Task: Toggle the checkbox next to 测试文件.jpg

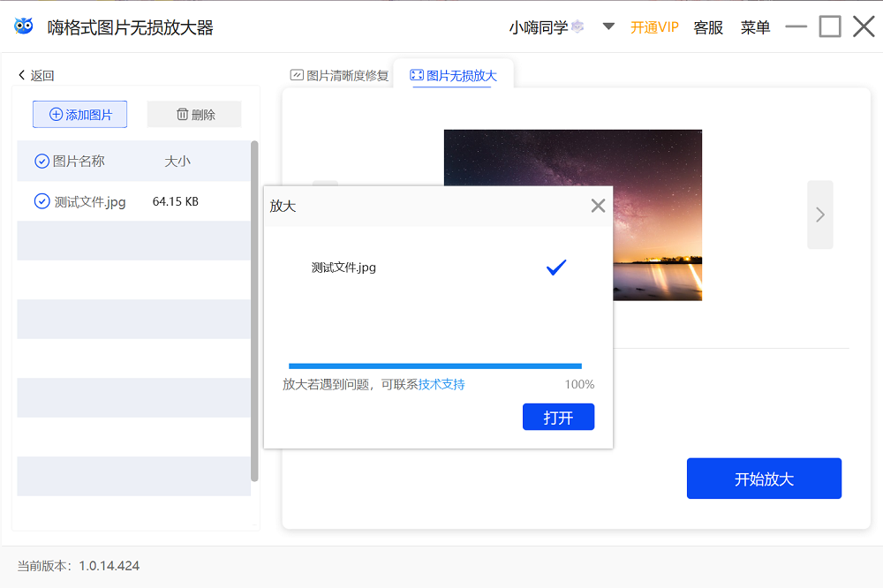Action: 42,201
